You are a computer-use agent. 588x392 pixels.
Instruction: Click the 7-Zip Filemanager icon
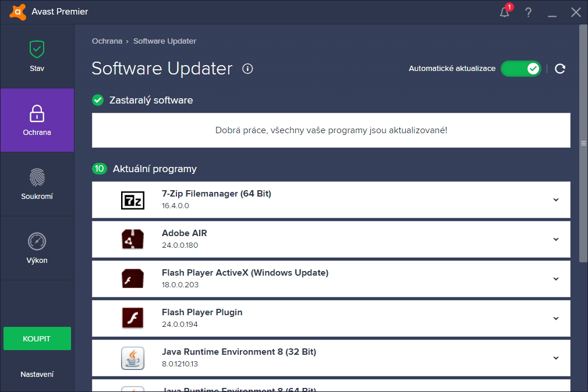[x=133, y=200]
